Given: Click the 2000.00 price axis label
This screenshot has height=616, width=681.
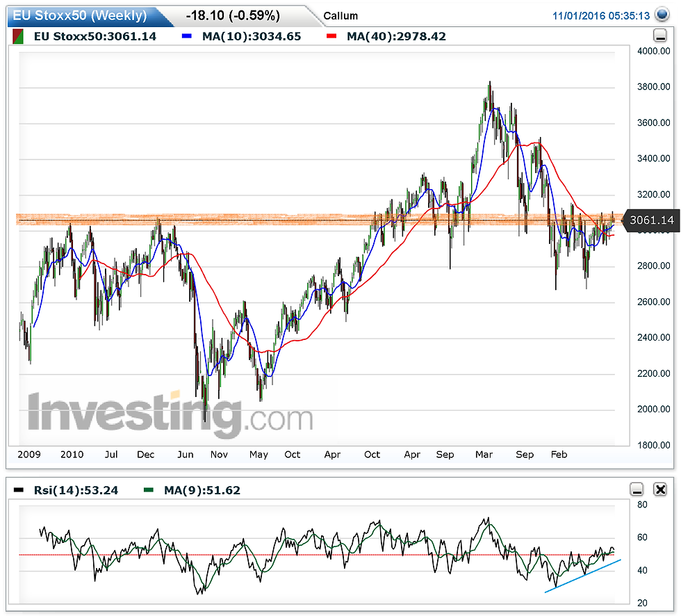Looking at the screenshot, I should (x=654, y=410).
